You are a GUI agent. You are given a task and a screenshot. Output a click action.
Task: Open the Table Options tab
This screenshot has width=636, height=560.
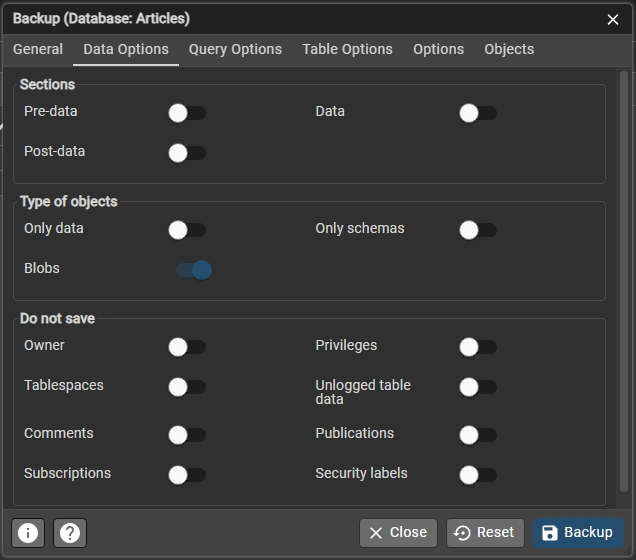(x=347, y=49)
